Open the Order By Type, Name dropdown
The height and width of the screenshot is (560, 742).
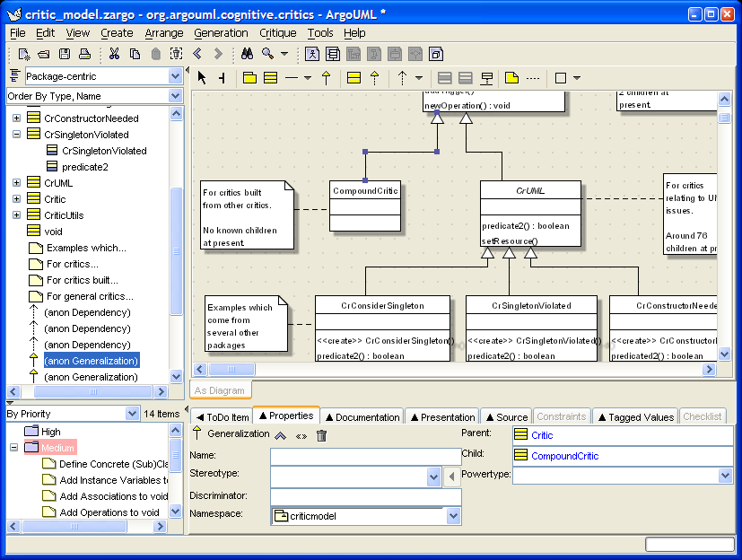tap(175, 96)
